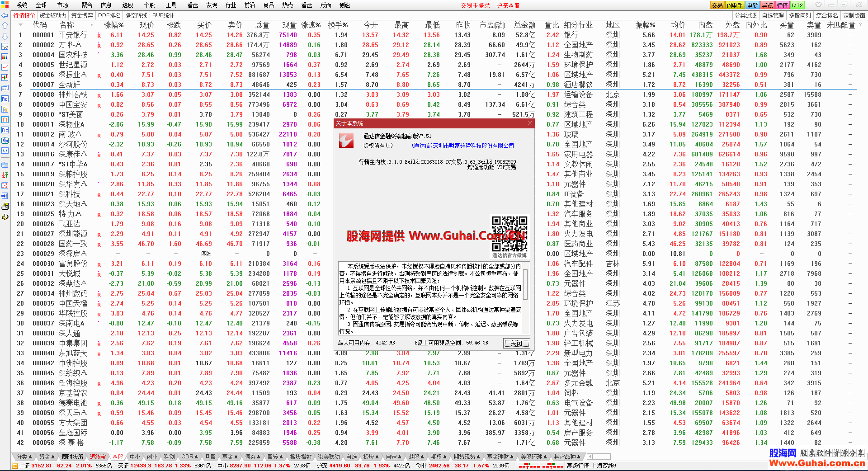
Task: Click the folder icon in left sidebar
Action: point(5,165)
